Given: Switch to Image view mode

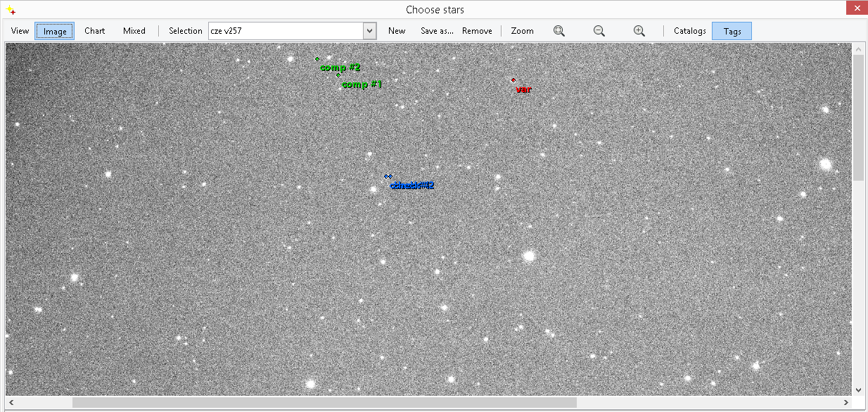Looking at the screenshot, I should click(x=55, y=31).
